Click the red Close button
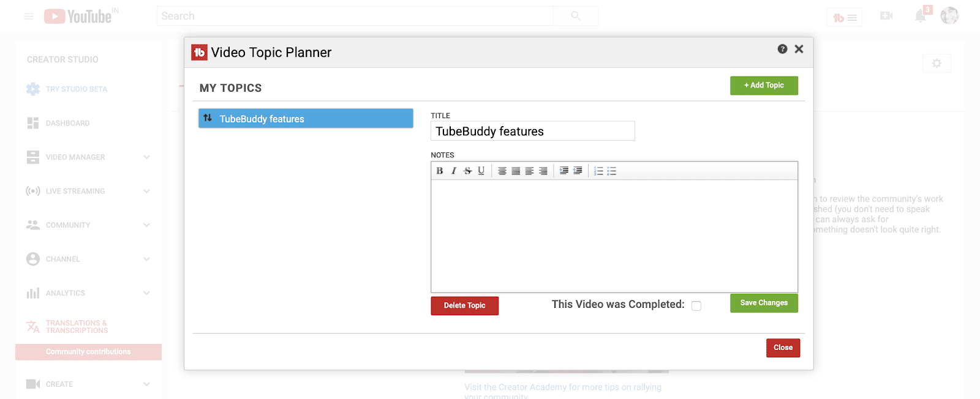This screenshot has width=980, height=399. coord(783,348)
